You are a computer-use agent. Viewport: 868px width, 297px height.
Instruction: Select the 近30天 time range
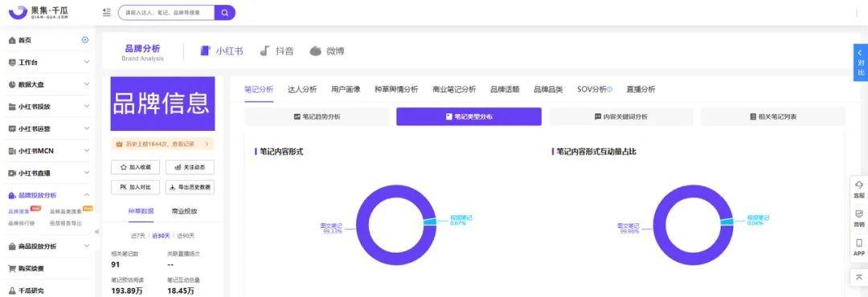point(161,236)
